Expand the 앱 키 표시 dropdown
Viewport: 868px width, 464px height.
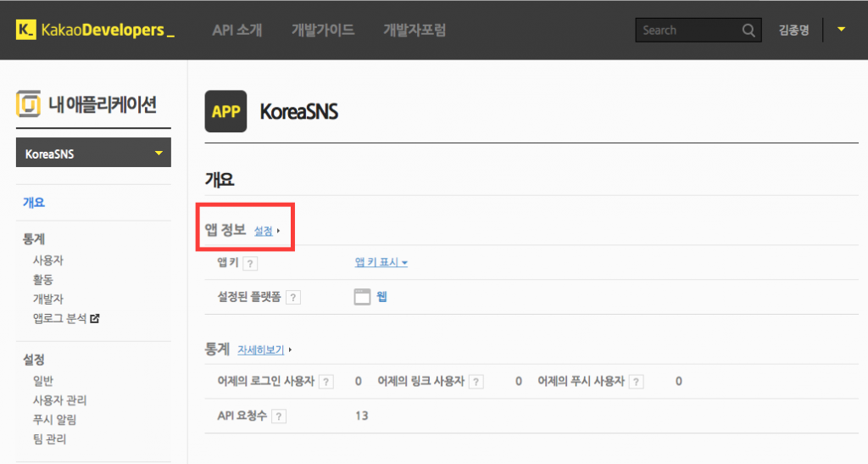pyautogui.click(x=381, y=262)
